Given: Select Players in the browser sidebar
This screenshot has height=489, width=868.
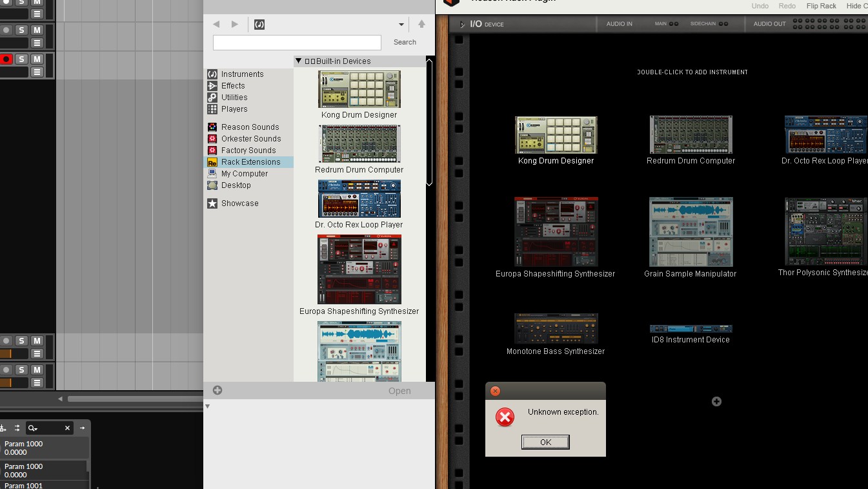Looking at the screenshot, I should pyautogui.click(x=234, y=109).
